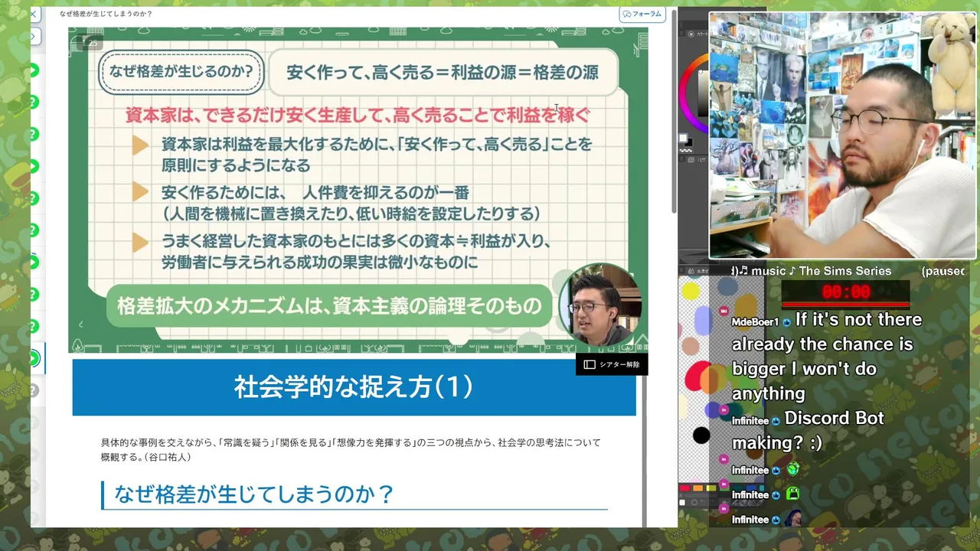Screen dimensions: 980x551
Task: Select the gray question mark lesson icon
Action: [34, 390]
